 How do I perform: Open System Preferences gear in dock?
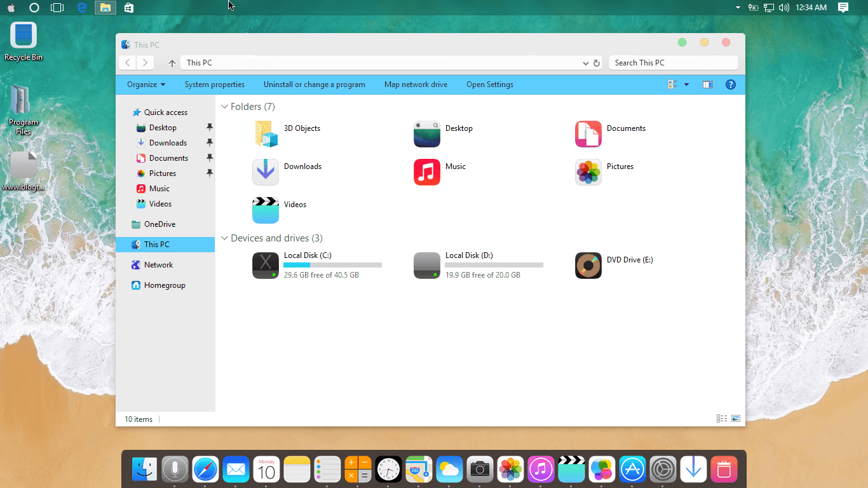(x=663, y=470)
